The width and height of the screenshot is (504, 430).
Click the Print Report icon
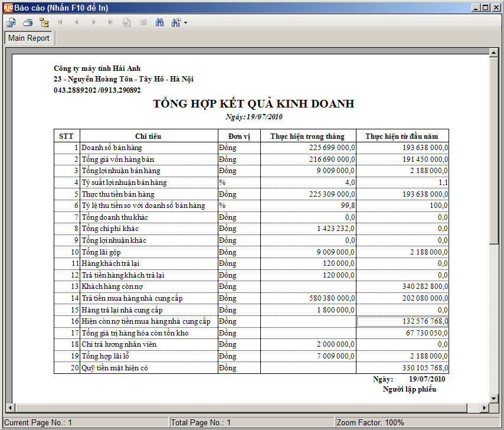click(28, 22)
